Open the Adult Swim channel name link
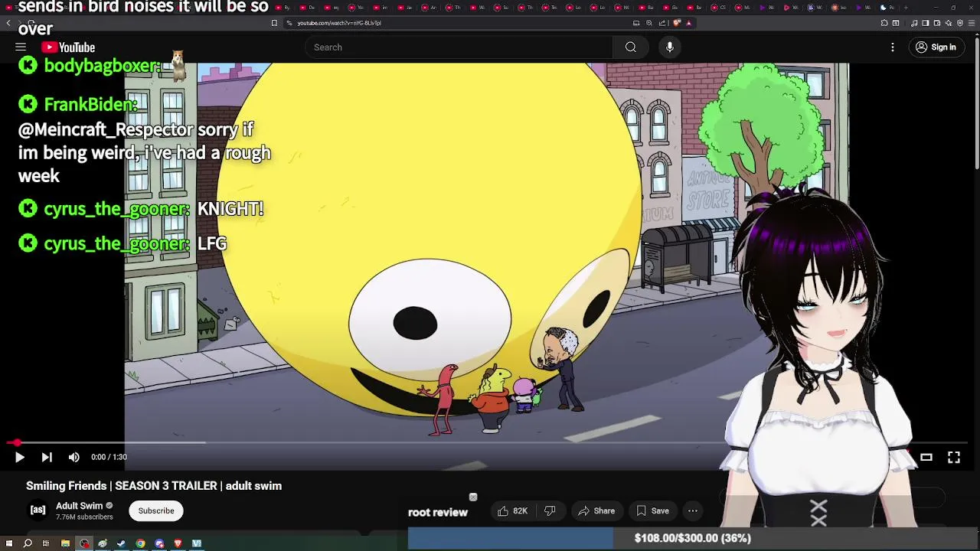Image resolution: width=980 pixels, height=551 pixels. [79, 506]
